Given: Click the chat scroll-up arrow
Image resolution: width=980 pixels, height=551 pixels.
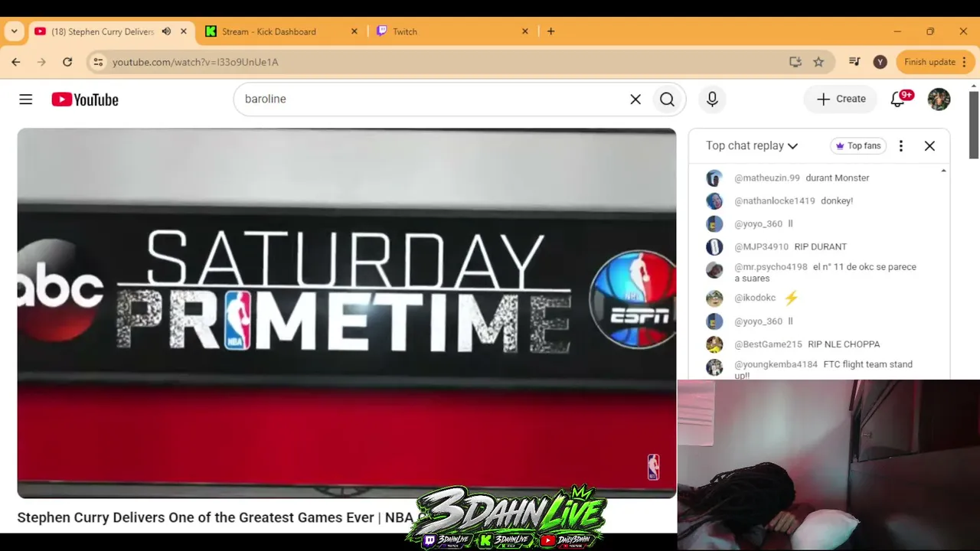Looking at the screenshot, I should (x=943, y=171).
